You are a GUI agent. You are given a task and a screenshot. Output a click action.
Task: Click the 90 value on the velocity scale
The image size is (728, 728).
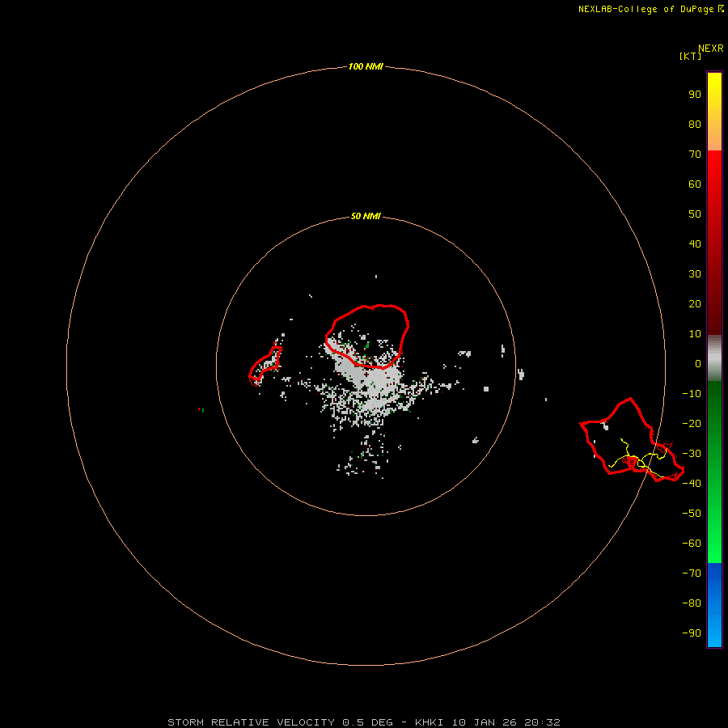[695, 95]
